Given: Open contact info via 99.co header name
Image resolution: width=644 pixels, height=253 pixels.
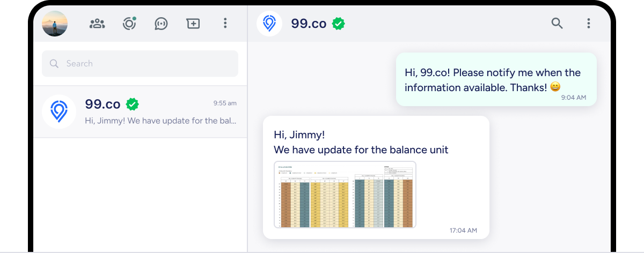Looking at the screenshot, I should point(309,24).
